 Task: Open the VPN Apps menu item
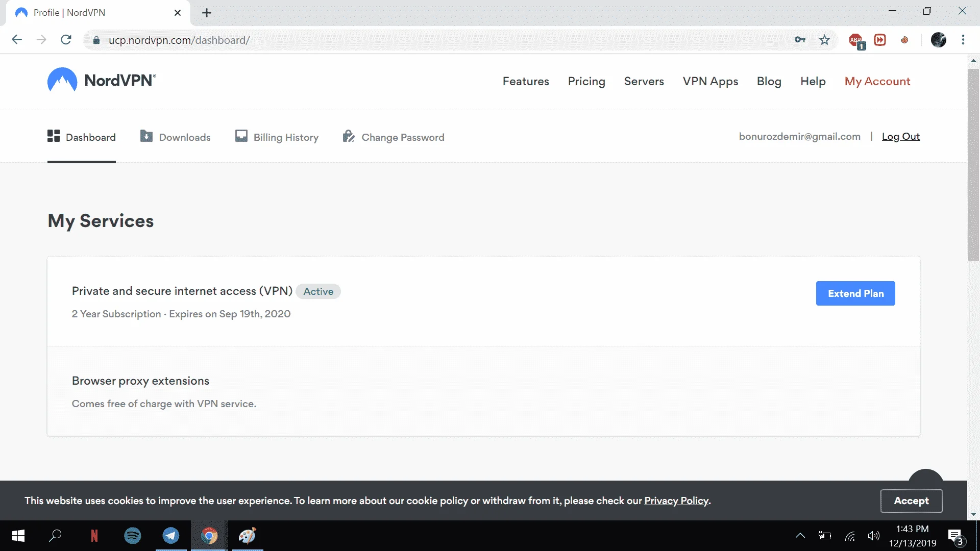710,81
